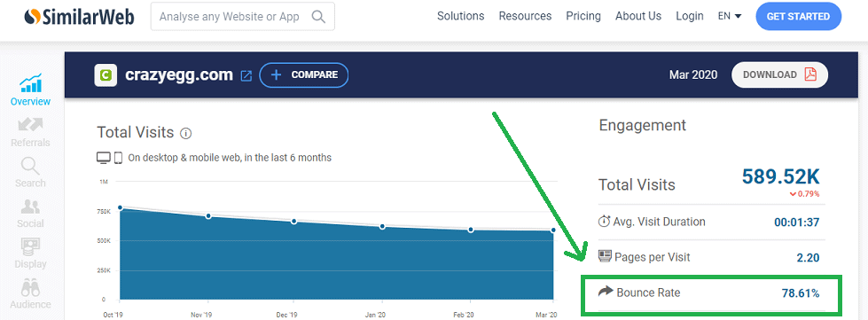
Task: Click the crazyegg.com domain title
Action: coord(179,74)
